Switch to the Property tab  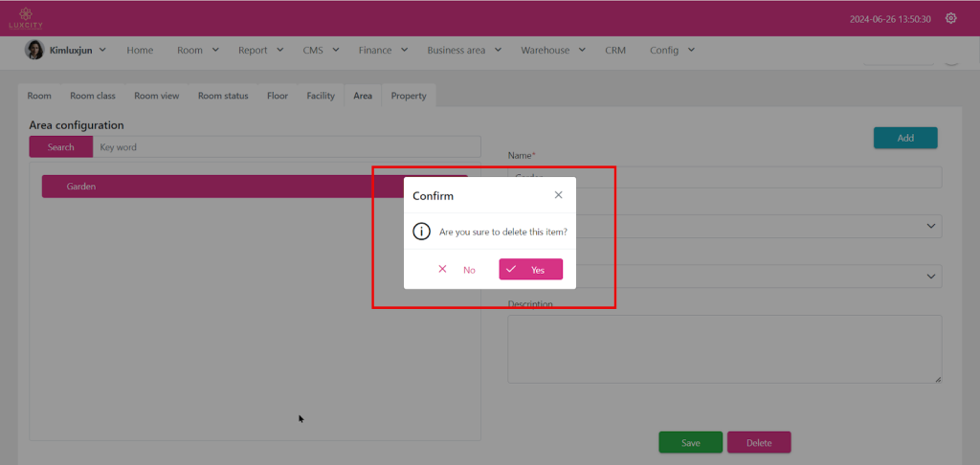pyautogui.click(x=409, y=96)
